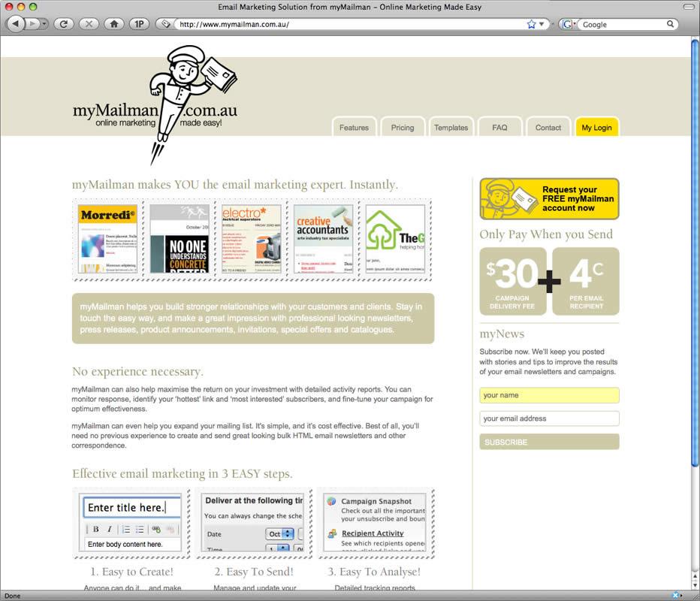Go back using the browser back arrow
700x601 pixels.
coord(16,24)
